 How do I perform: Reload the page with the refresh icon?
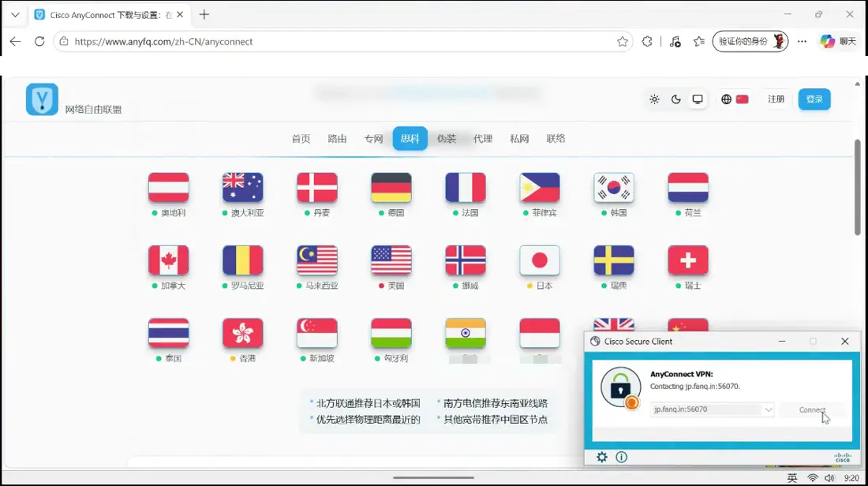(x=39, y=42)
